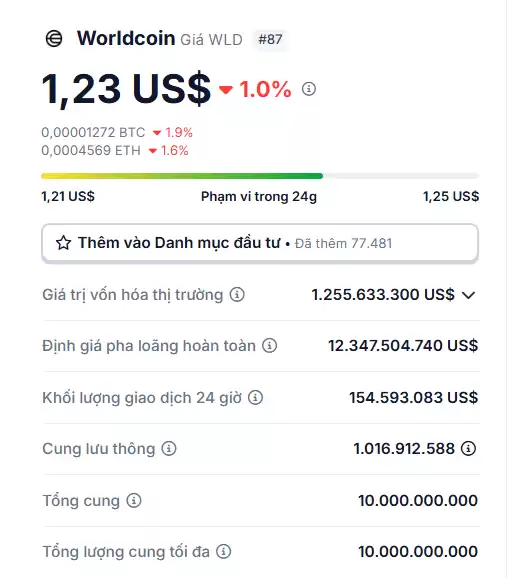Open info icon beside 1.0% price change

[x=309, y=88]
